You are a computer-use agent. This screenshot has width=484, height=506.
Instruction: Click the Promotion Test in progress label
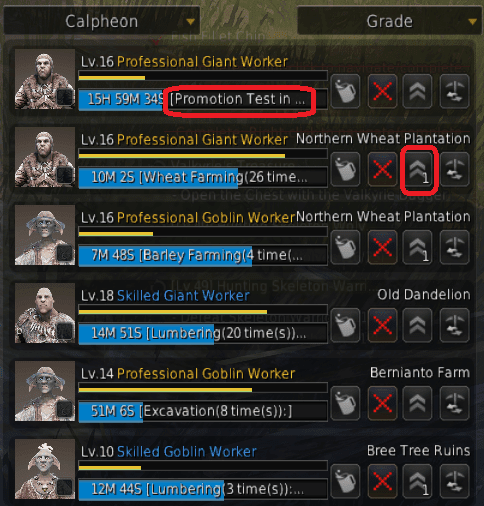[x=238, y=99]
